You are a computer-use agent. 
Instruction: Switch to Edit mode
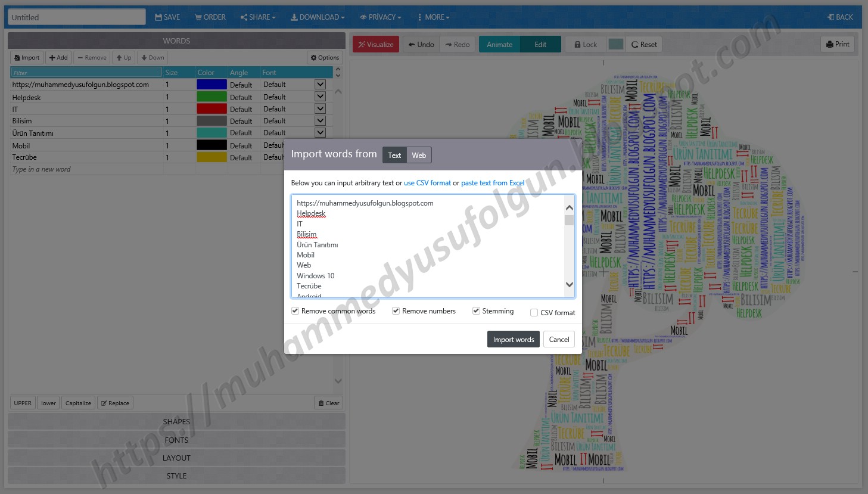[540, 45]
